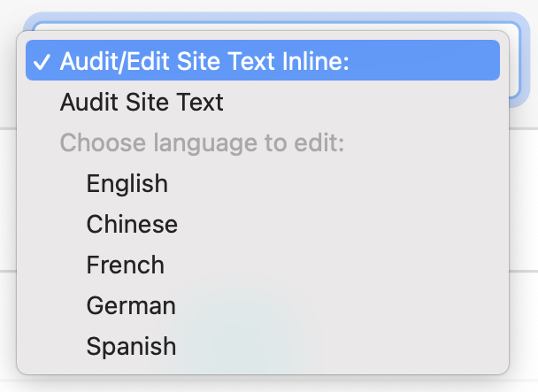Screen dimensions: 538x392
Task: Open German for inline text editing
Action: (x=131, y=305)
